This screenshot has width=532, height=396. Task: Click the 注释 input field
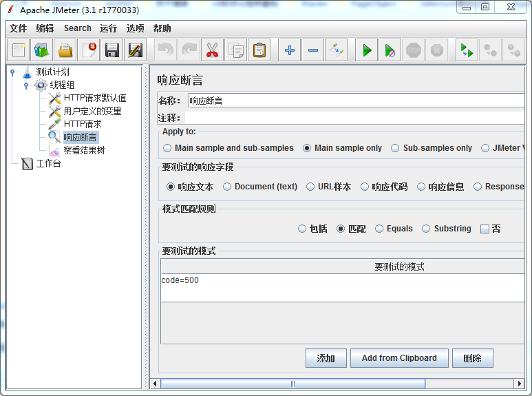point(354,118)
